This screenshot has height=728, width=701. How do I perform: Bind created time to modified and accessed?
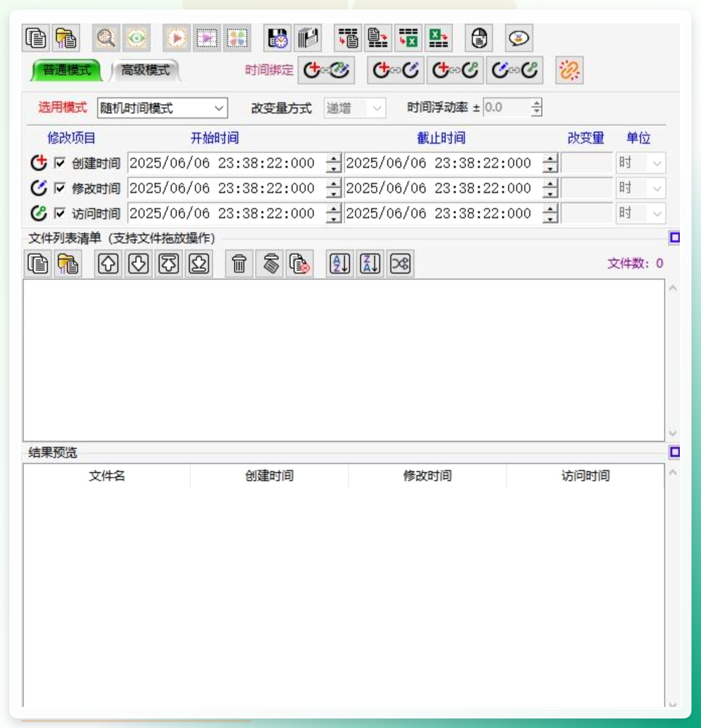(326, 70)
